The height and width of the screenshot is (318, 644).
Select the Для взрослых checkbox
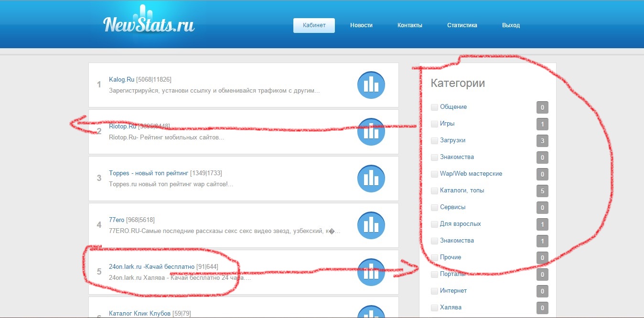click(434, 224)
